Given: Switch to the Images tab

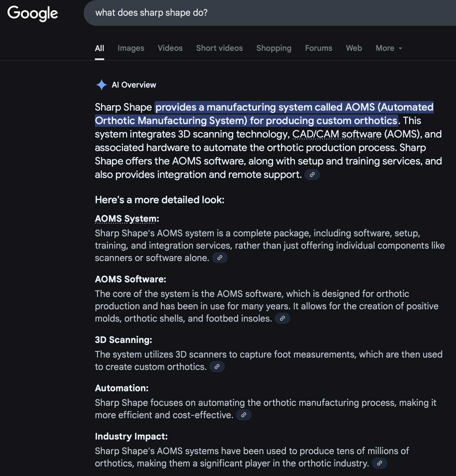Looking at the screenshot, I should (131, 48).
